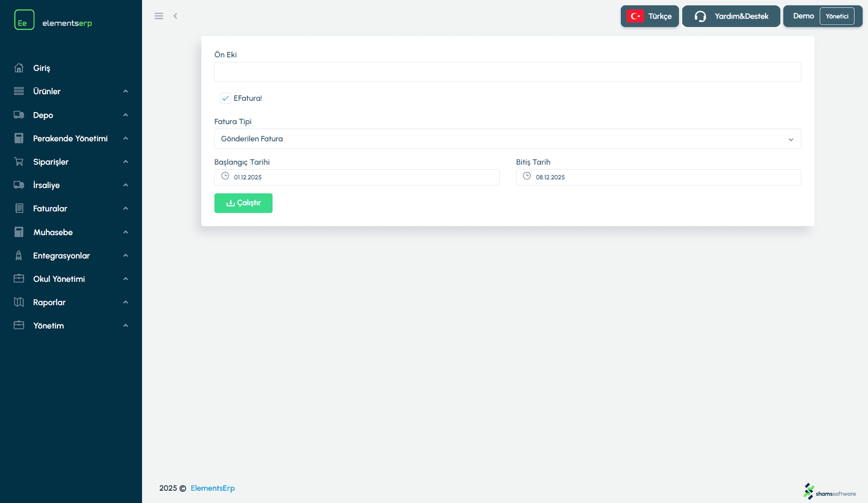Click the back arrow icon

point(175,16)
